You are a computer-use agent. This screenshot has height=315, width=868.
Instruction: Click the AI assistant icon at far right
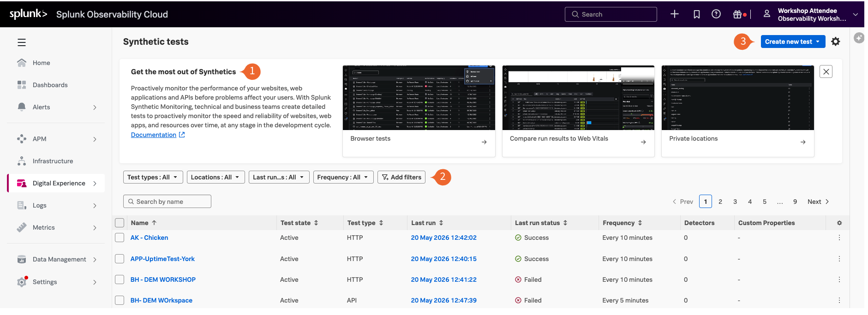coord(859,38)
